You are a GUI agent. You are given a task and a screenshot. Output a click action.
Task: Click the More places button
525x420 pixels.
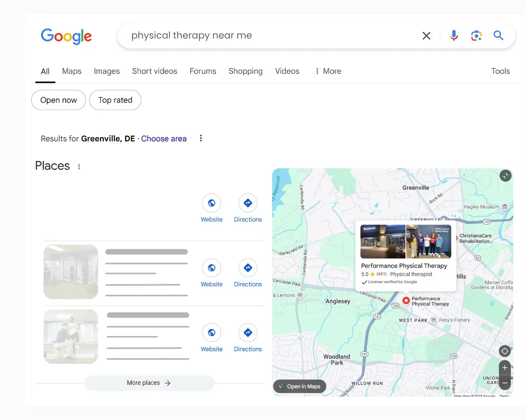coord(149,383)
